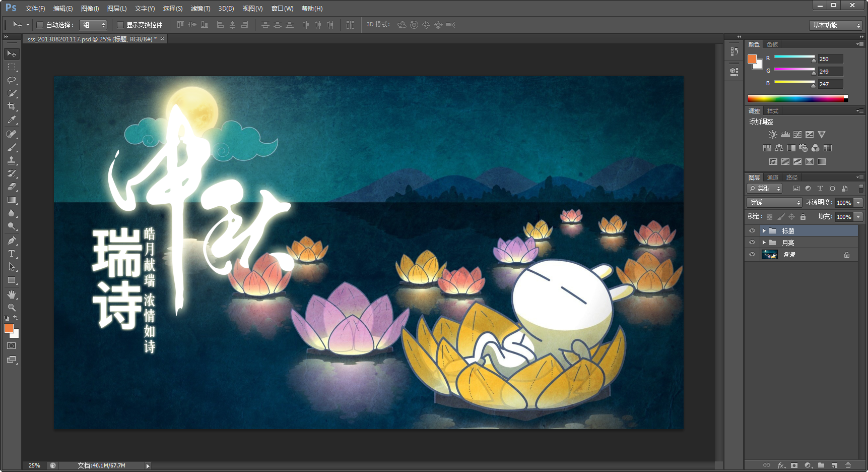The height and width of the screenshot is (472, 868).
Task: Toggle lock position icon
Action: 792,217
